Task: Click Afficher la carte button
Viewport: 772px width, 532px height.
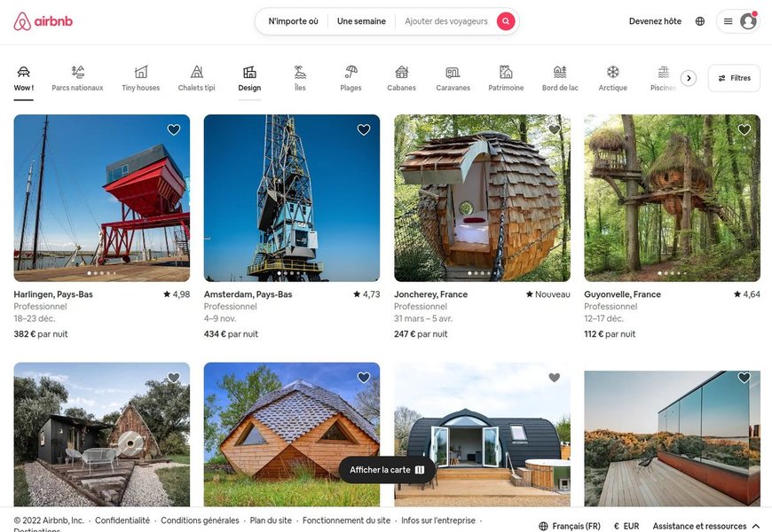Action: click(387, 470)
